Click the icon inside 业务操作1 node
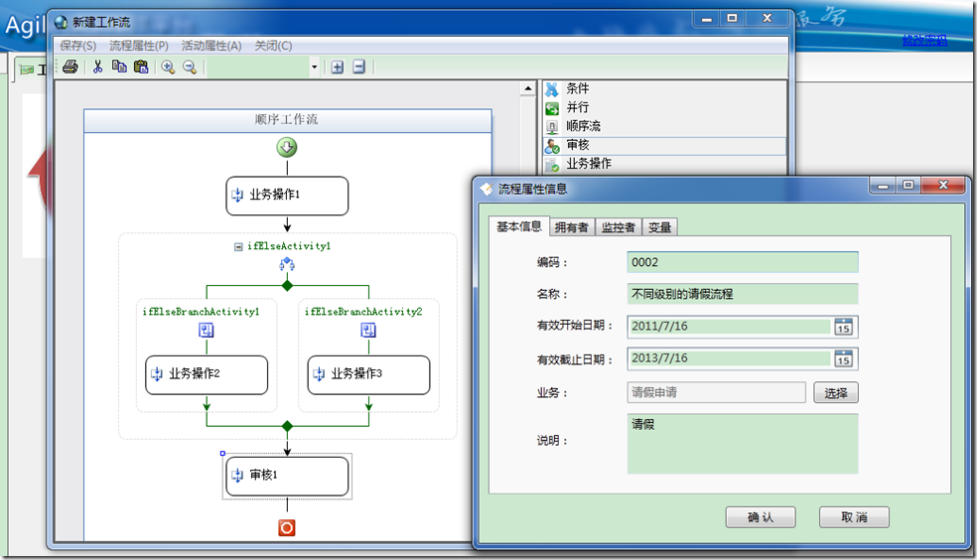Viewport: 977px width, 560px height. pyautogui.click(x=237, y=196)
